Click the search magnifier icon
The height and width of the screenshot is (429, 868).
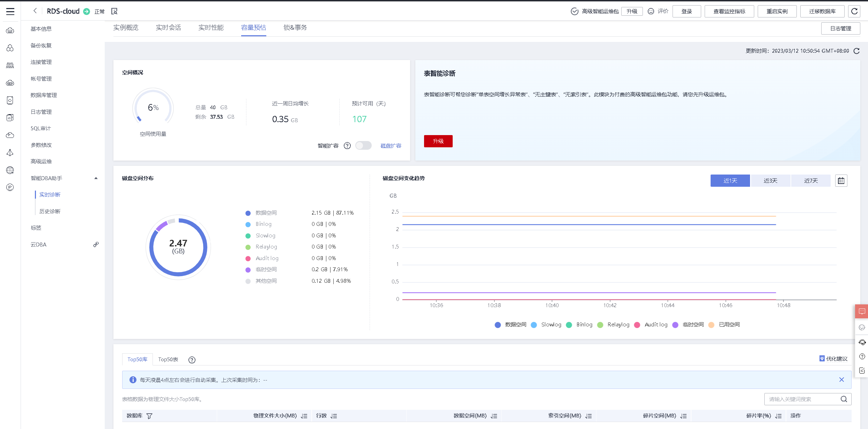[x=844, y=399]
